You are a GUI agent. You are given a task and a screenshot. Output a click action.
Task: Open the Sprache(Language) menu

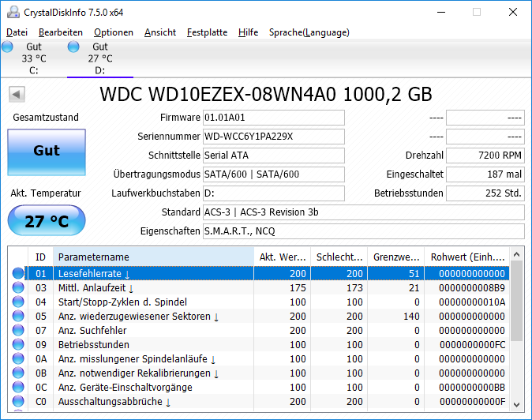coord(309,32)
